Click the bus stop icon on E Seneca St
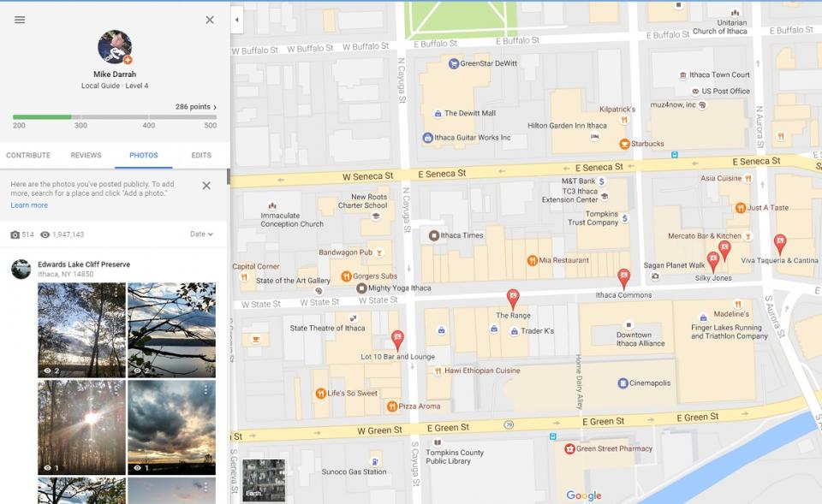The image size is (822, 504). click(x=675, y=155)
